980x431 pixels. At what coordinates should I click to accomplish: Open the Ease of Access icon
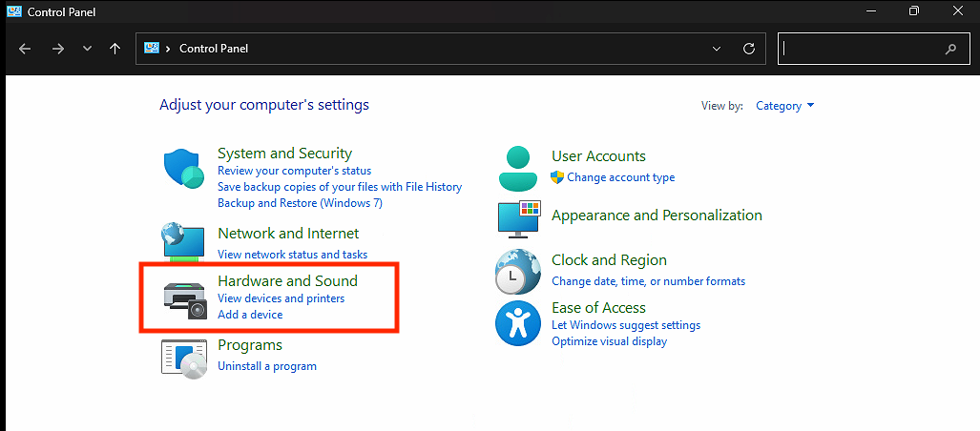(517, 323)
